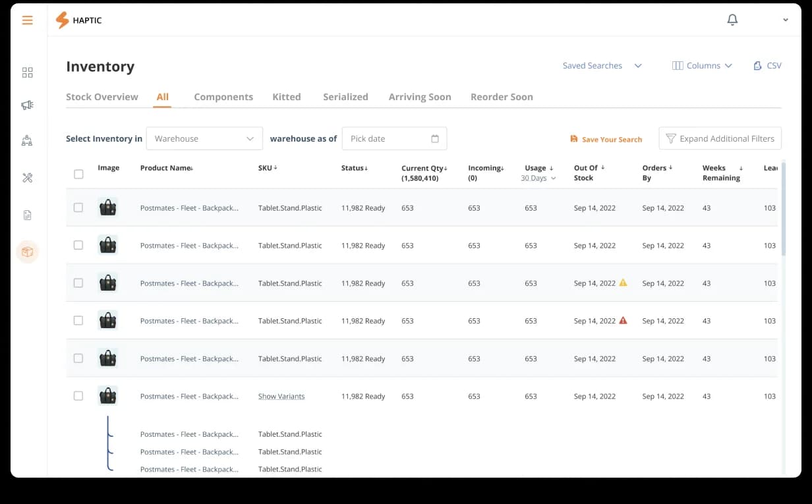Open last variant product name link

pyautogui.click(x=189, y=469)
